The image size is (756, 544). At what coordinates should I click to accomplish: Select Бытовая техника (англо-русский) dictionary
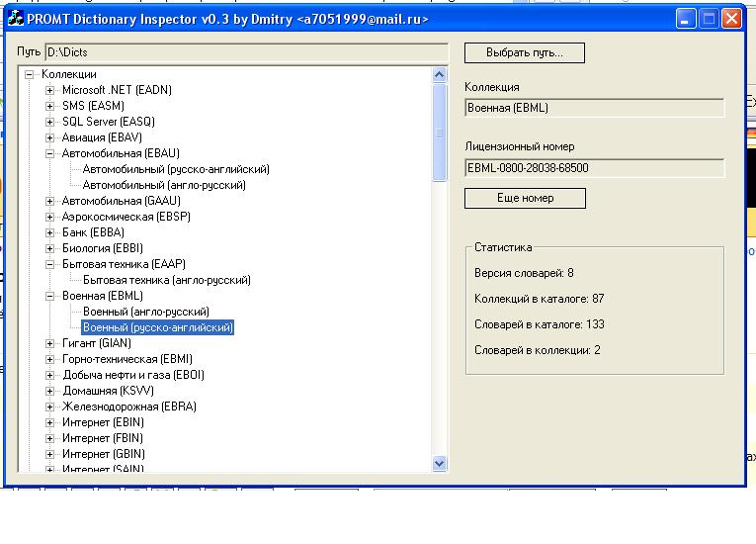(167, 280)
